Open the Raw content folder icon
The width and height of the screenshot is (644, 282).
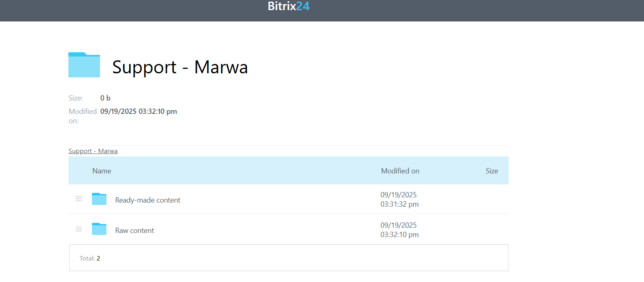[x=99, y=229]
